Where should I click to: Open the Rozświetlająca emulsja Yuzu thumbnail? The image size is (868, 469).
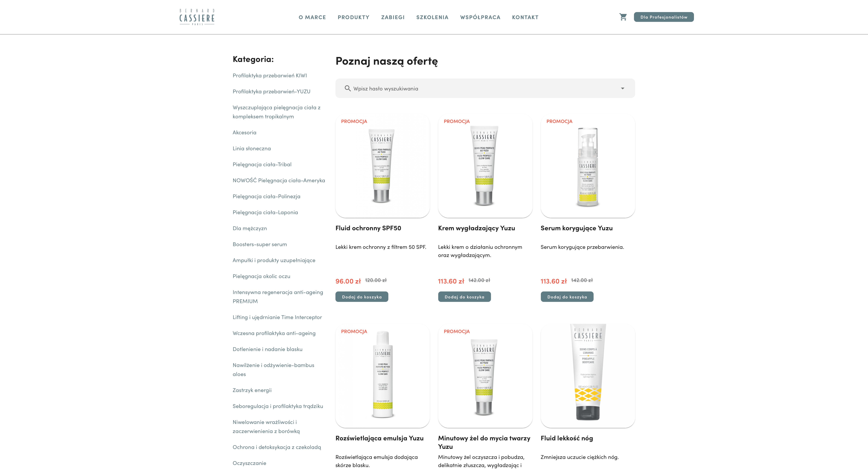[x=382, y=376]
